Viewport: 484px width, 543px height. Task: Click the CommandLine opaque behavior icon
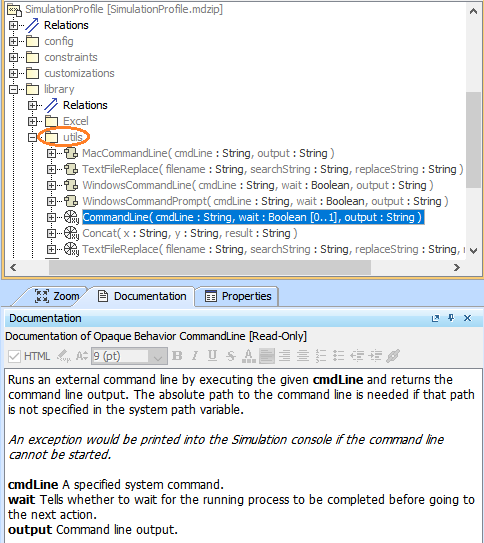[x=71, y=217]
